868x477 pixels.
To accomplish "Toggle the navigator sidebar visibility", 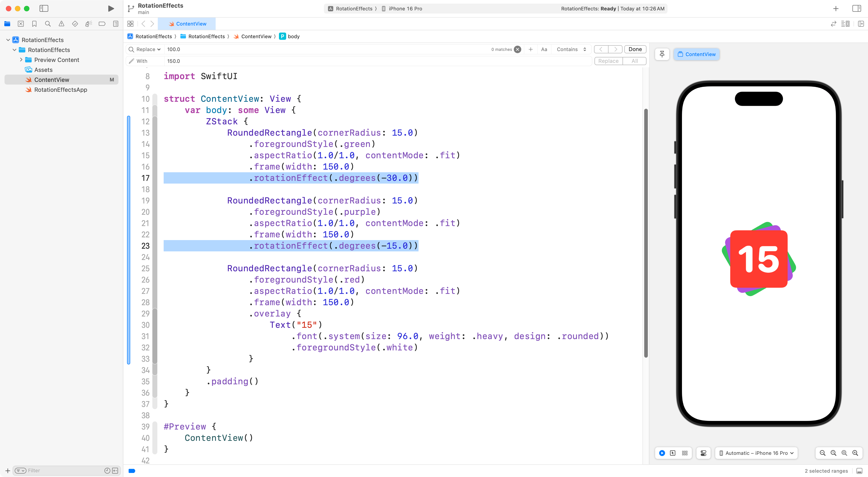I will tap(44, 8).
